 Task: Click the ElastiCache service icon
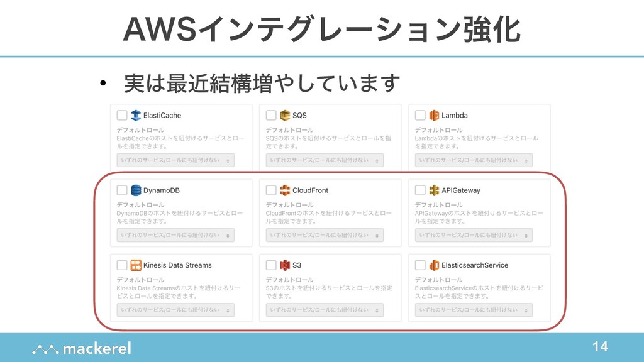coord(136,116)
